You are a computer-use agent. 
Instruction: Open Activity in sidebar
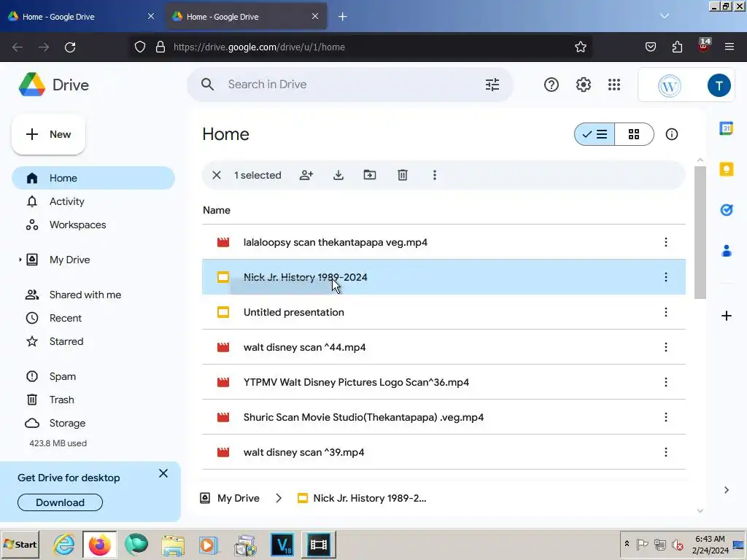point(93,201)
